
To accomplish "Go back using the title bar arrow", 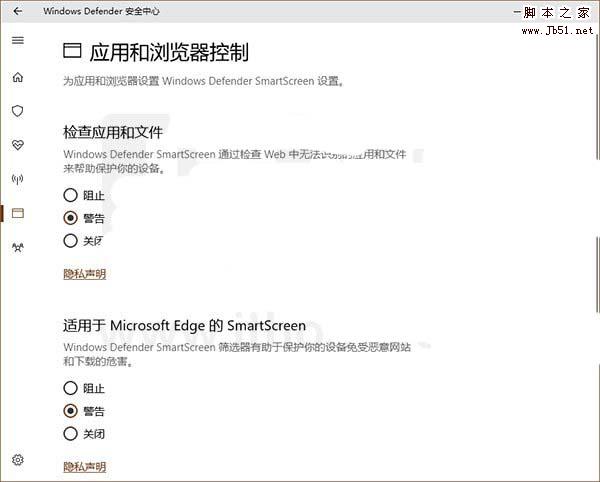I will pos(18,11).
